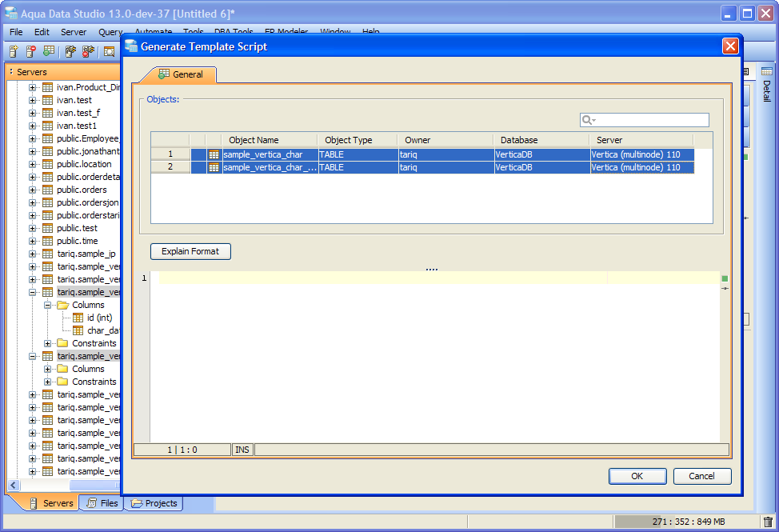The image size is (779, 532).
Task: Click the table icon in row sample_vertica_char
Action: (x=214, y=154)
